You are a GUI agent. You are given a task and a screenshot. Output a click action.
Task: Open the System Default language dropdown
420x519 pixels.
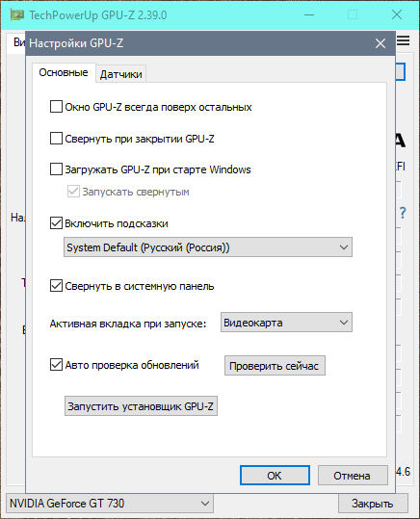(x=208, y=247)
